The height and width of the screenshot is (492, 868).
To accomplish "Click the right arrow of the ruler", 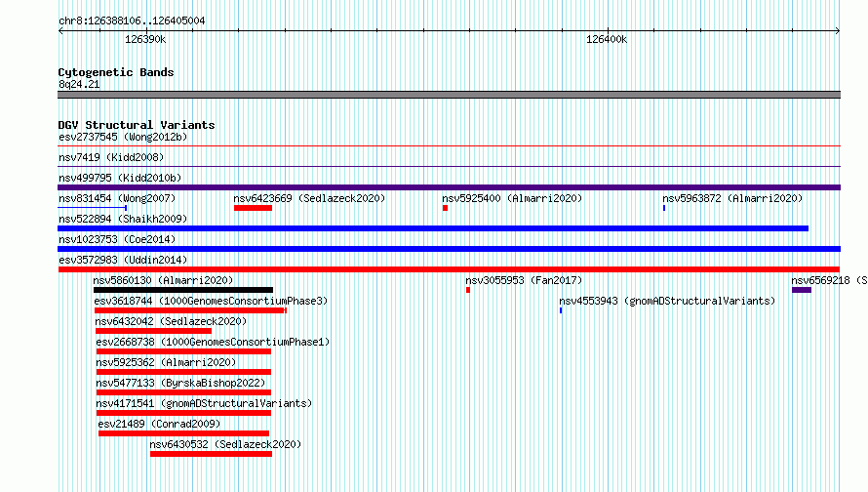I will pos(838,31).
